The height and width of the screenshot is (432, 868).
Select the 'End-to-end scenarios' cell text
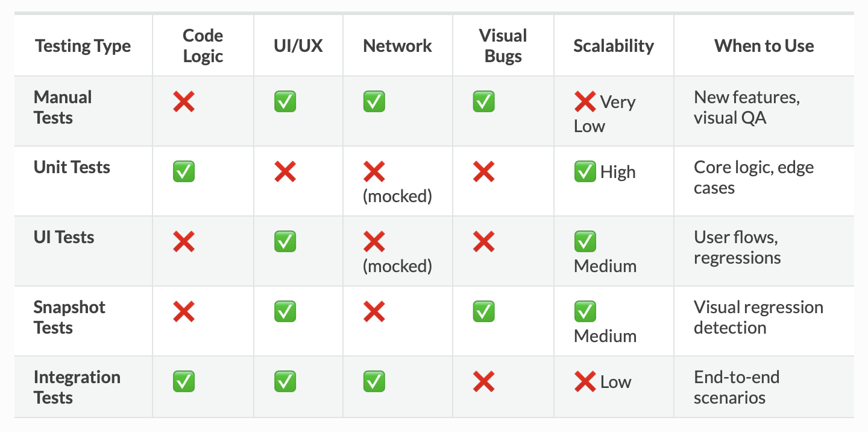[x=737, y=387]
